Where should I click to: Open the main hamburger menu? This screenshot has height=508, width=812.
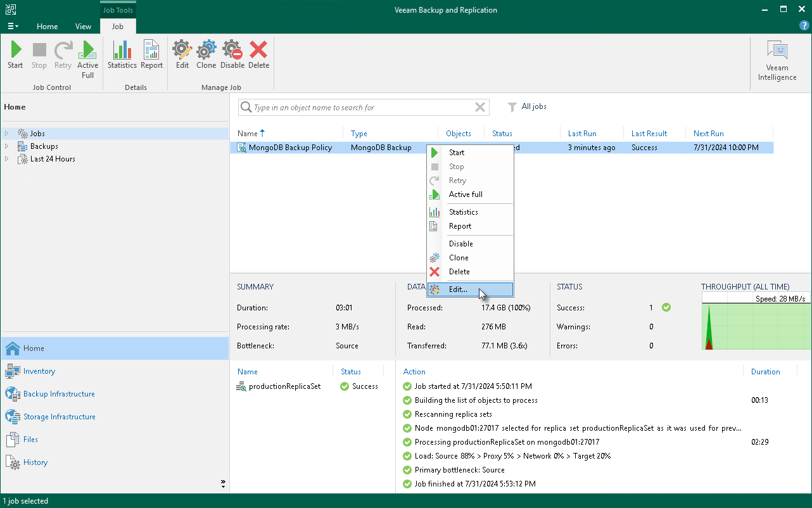coord(13,27)
